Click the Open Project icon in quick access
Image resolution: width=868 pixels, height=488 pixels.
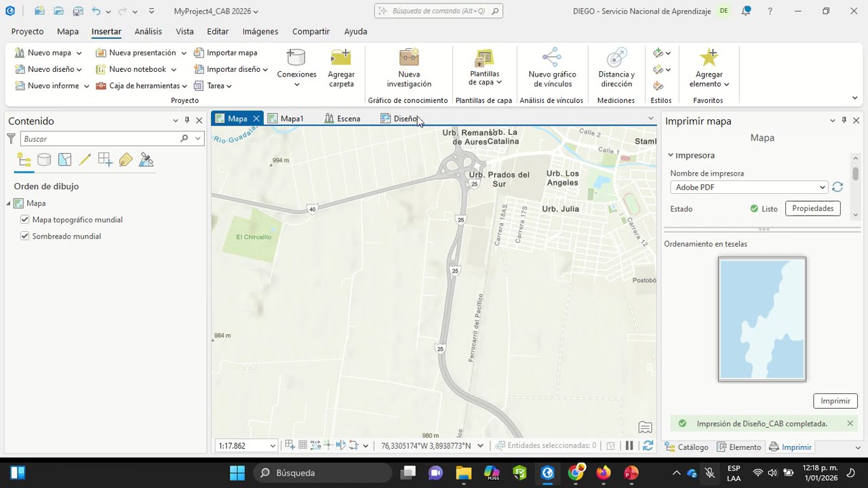pyautogui.click(x=58, y=11)
